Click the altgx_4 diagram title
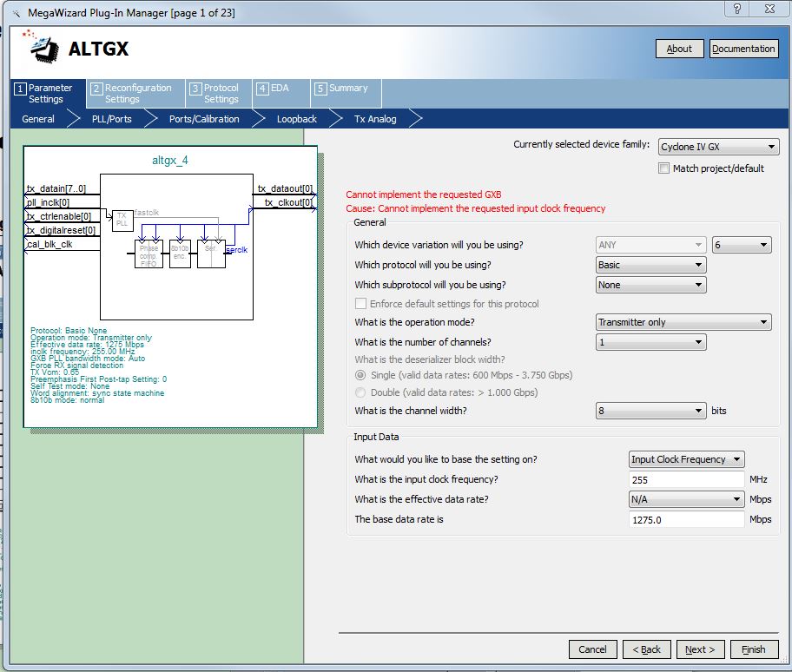The width and height of the screenshot is (792, 672). click(169, 160)
